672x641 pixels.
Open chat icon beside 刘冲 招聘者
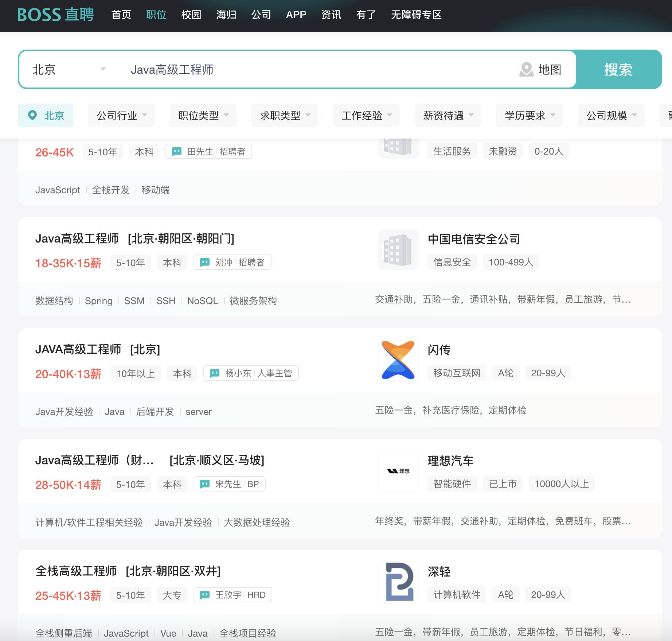[x=205, y=262]
